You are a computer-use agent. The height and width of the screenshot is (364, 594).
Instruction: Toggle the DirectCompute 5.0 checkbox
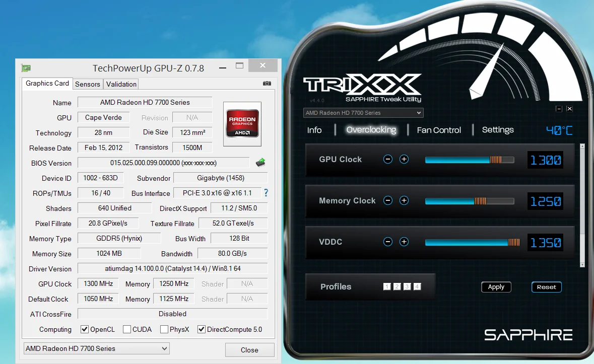click(202, 330)
